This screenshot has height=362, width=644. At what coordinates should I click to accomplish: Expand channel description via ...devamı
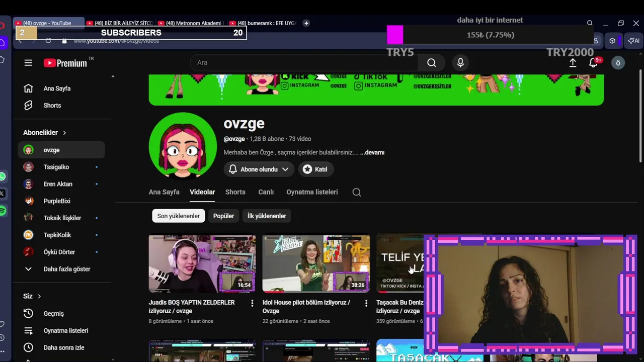point(372,152)
